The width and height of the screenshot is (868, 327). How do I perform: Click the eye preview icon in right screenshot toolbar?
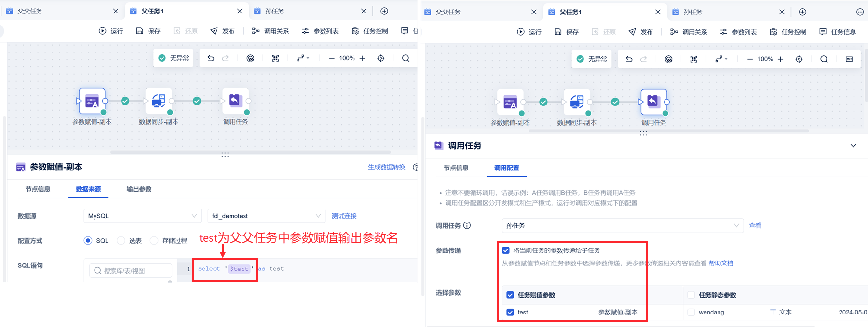668,59
